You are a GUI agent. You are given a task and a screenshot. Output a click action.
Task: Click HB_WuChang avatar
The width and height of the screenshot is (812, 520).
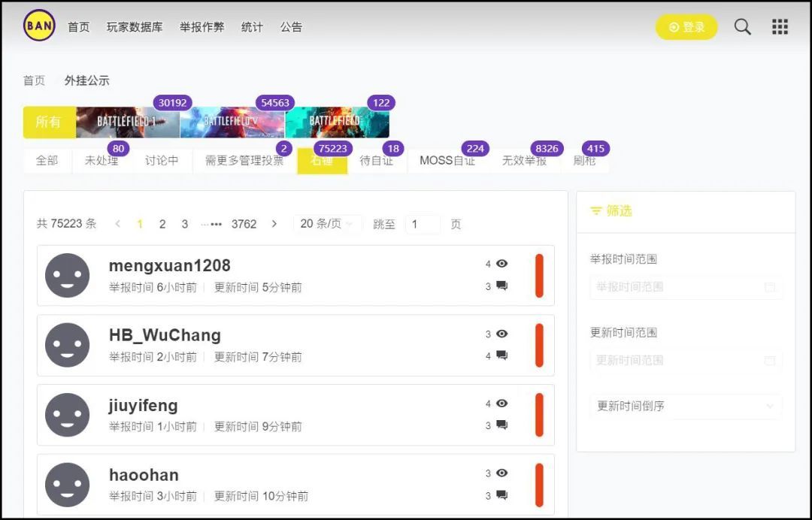(68, 345)
